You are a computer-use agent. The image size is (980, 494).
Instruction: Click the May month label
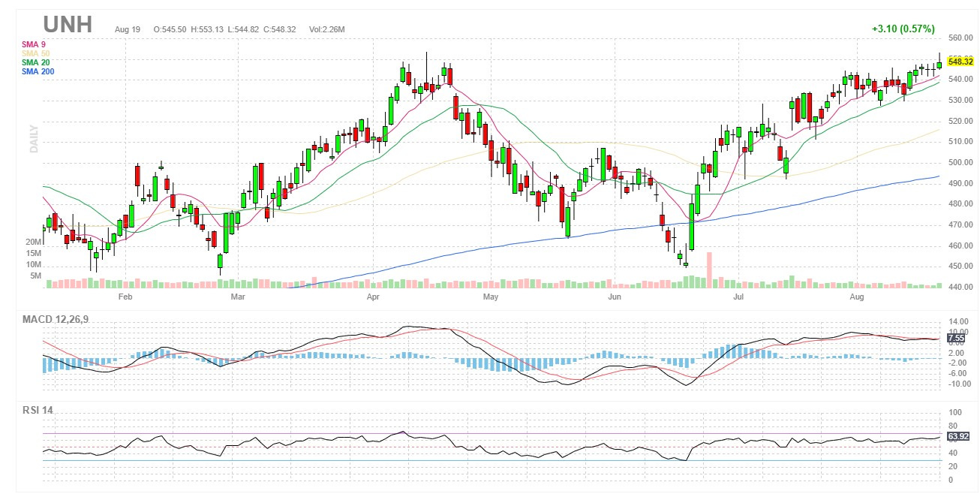pos(491,298)
